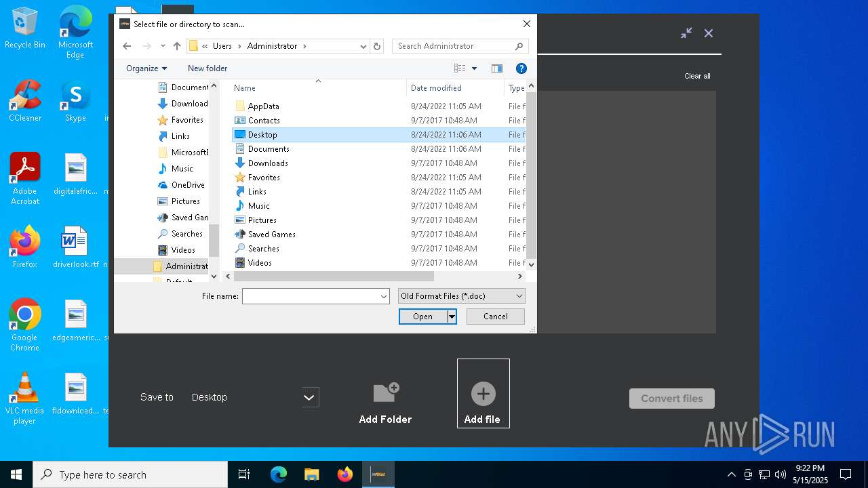
Task: Click File Explorer in the taskbar
Action: point(311,474)
